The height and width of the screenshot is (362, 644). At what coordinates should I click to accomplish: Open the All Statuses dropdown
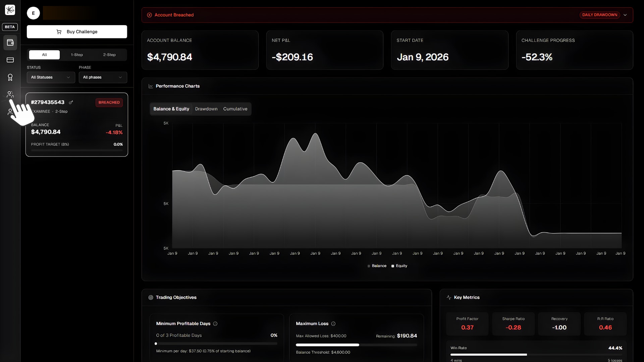[x=51, y=77]
